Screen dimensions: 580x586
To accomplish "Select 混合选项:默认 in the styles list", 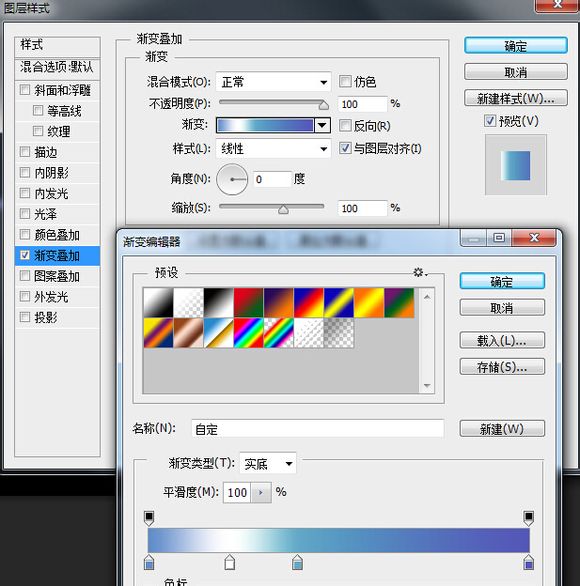I will click(x=58, y=68).
